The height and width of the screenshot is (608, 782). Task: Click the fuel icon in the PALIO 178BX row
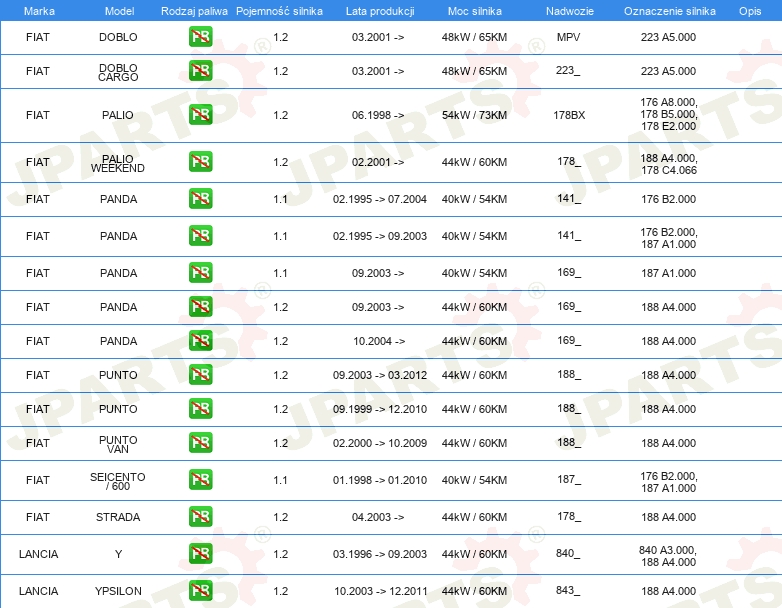coord(200,114)
